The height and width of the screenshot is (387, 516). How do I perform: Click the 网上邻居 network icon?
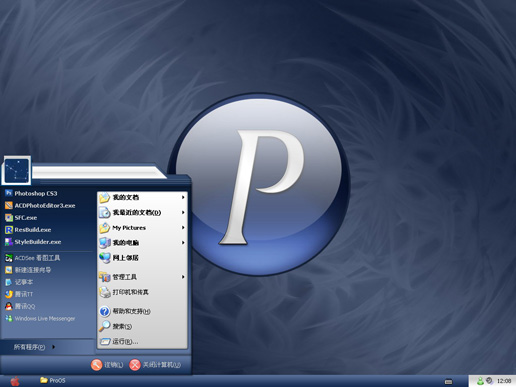(105, 258)
